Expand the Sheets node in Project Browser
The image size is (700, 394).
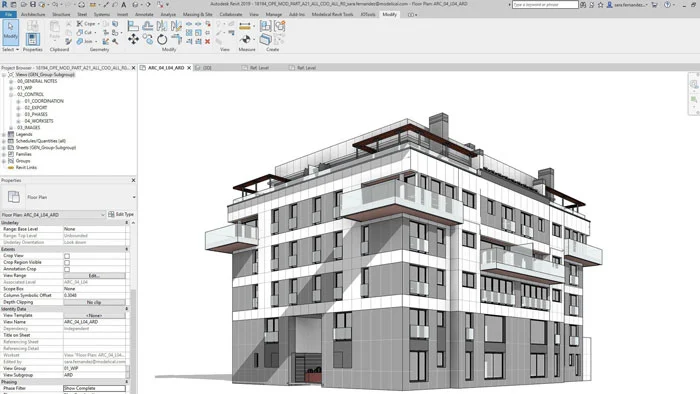4,148
